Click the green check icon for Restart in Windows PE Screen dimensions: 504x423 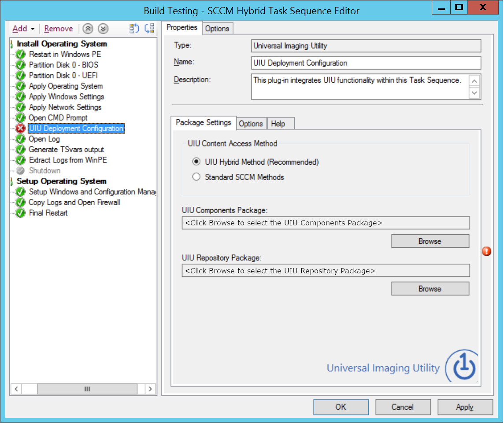[21, 54]
